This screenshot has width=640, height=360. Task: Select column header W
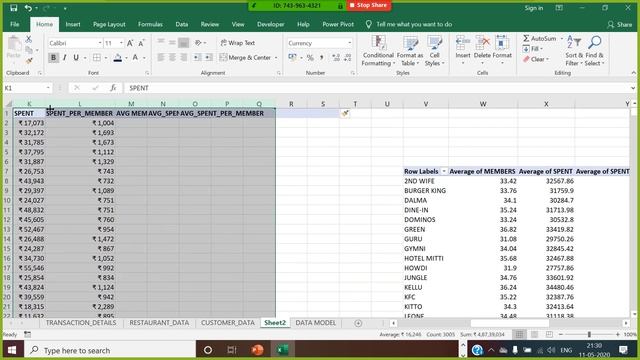tap(483, 104)
